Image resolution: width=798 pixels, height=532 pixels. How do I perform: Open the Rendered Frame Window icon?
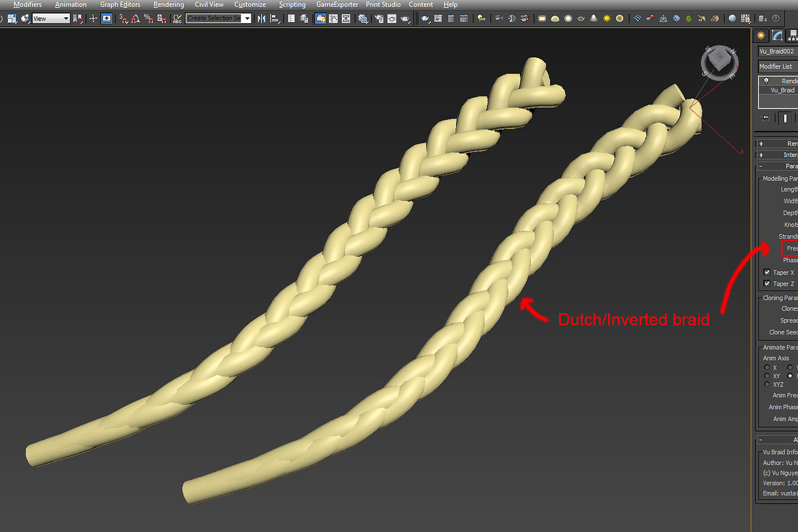point(392,19)
